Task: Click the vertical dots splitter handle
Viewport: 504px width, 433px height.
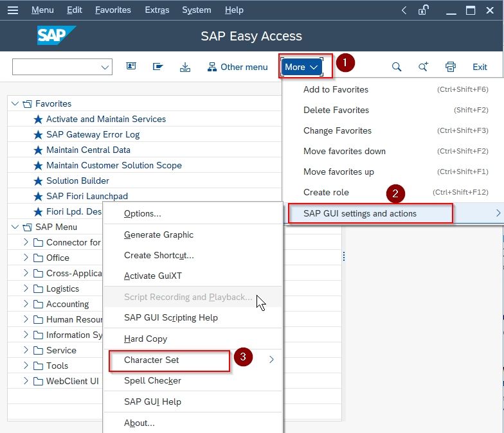Action: (344, 256)
